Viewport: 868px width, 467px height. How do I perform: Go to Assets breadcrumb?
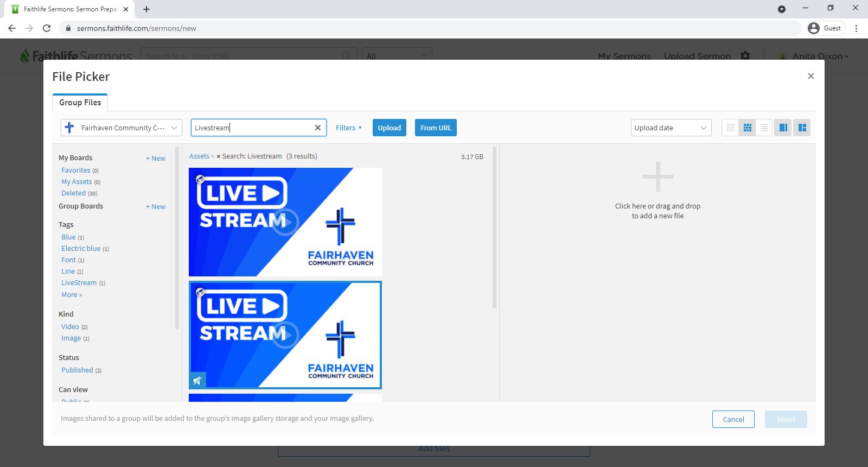coord(199,156)
